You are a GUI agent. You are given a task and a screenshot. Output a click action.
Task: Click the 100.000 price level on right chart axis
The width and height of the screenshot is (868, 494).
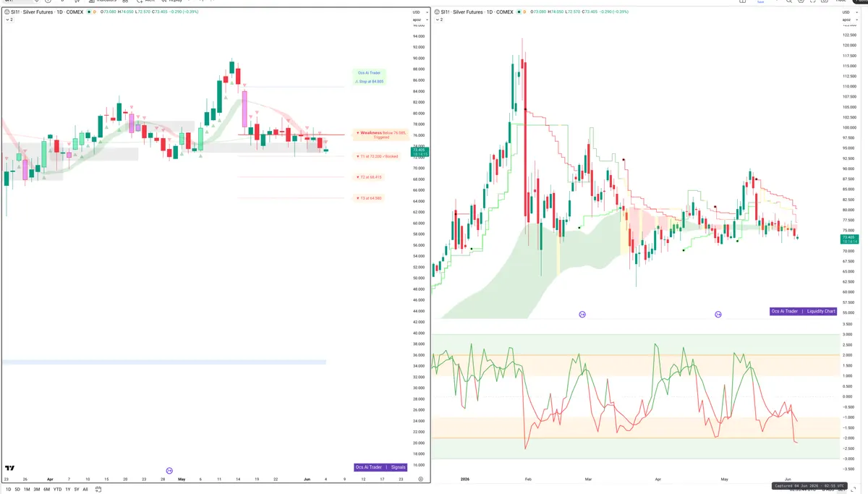(x=848, y=128)
